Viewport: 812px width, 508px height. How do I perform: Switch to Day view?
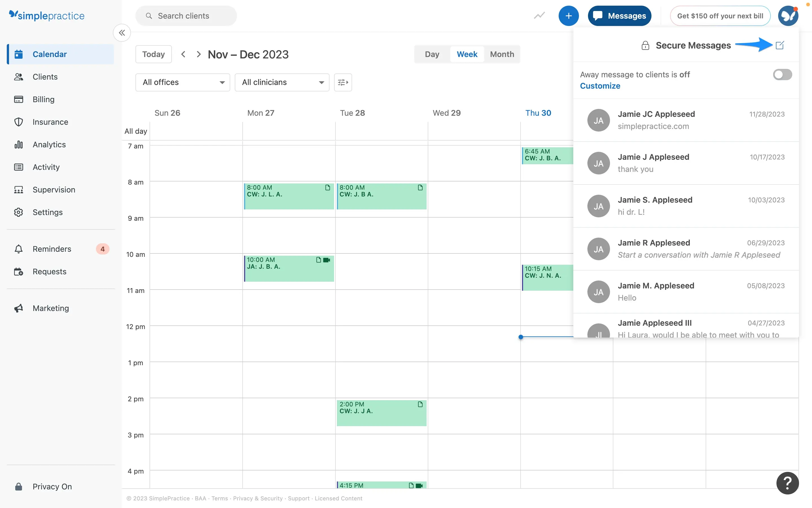(x=432, y=54)
